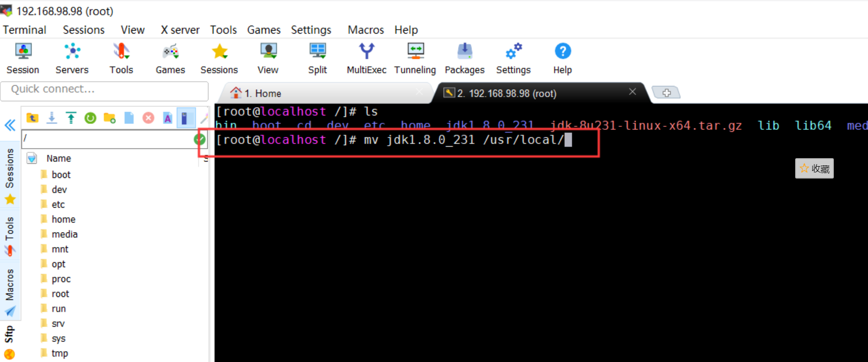Click the magic wand icon in SFTP toolbar
This screenshot has width=868, height=362.
tap(204, 118)
